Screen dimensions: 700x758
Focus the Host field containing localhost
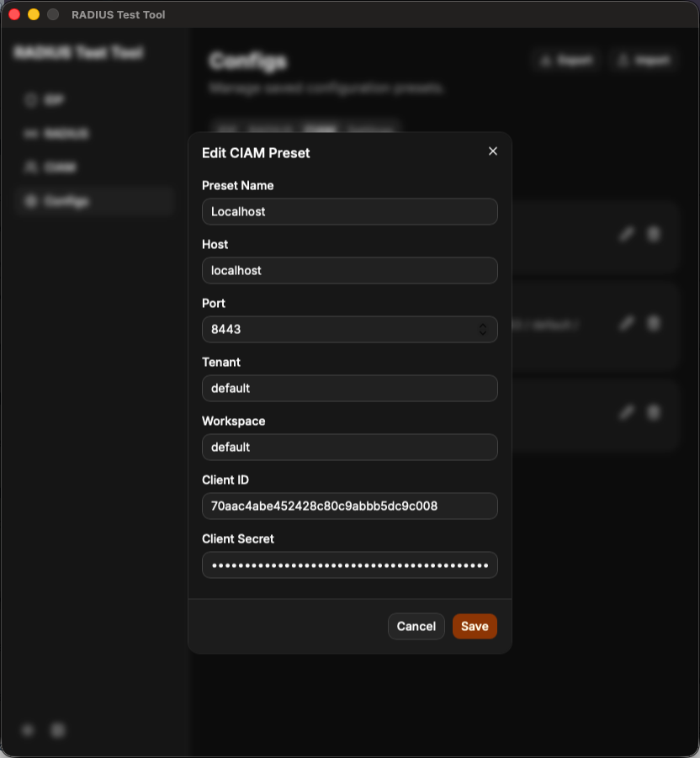(349, 271)
